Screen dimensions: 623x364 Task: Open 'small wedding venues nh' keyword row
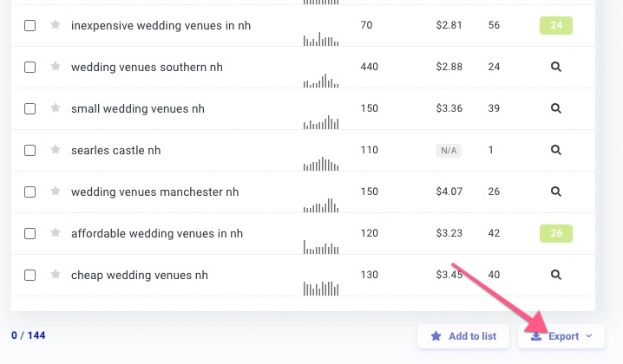click(x=138, y=108)
